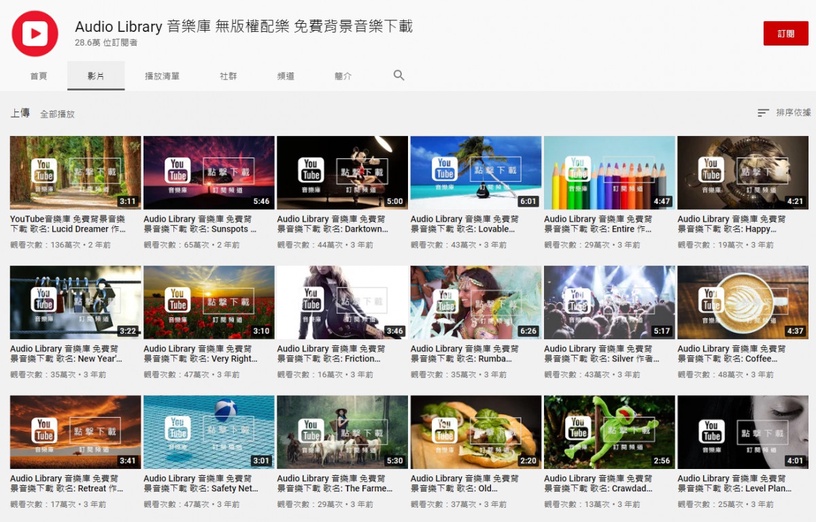Viewport: 816px width, 522px height.
Task: Click view count 48萬次 under Coffee
Action: click(x=710, y=374)
